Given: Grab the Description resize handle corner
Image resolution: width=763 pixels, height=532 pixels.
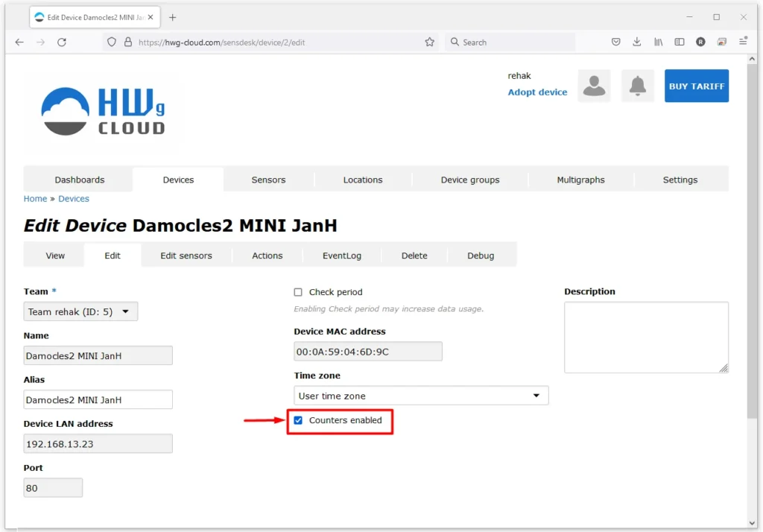Looking at the screenshot, I should pyautogui.click(x=724, y=369).
